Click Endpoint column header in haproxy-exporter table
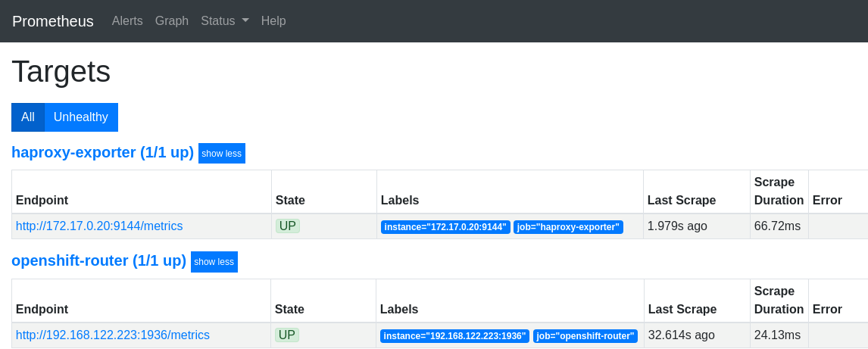This screenshot has height=349, width=868. [x=42, y=200]
